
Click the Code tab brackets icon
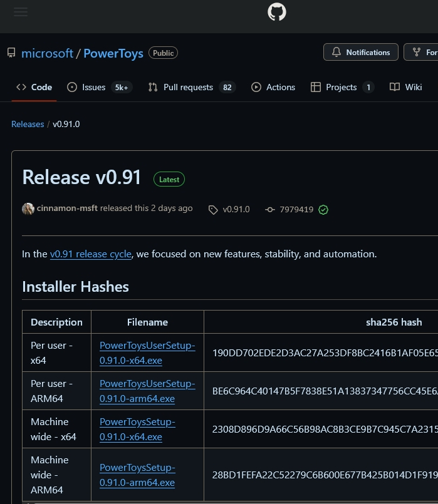[21, 87]
